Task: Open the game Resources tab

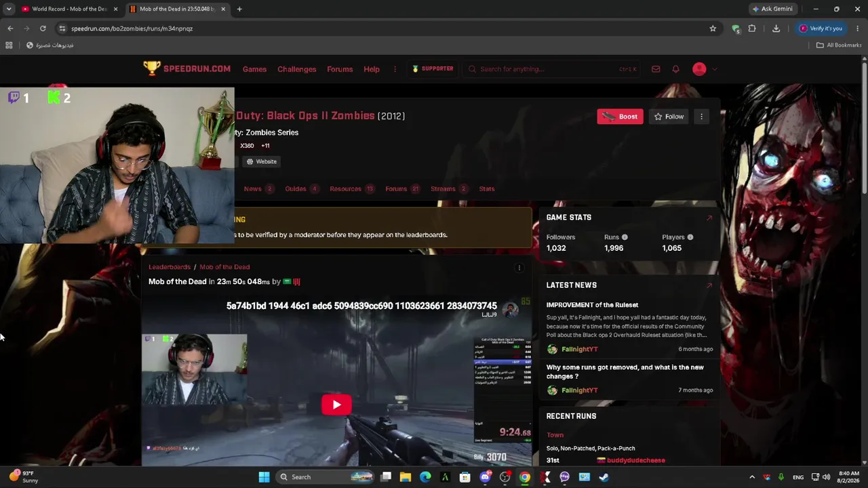Action: (352, 189)
